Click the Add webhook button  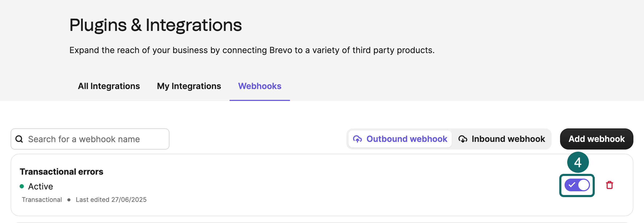click(596, 139)
